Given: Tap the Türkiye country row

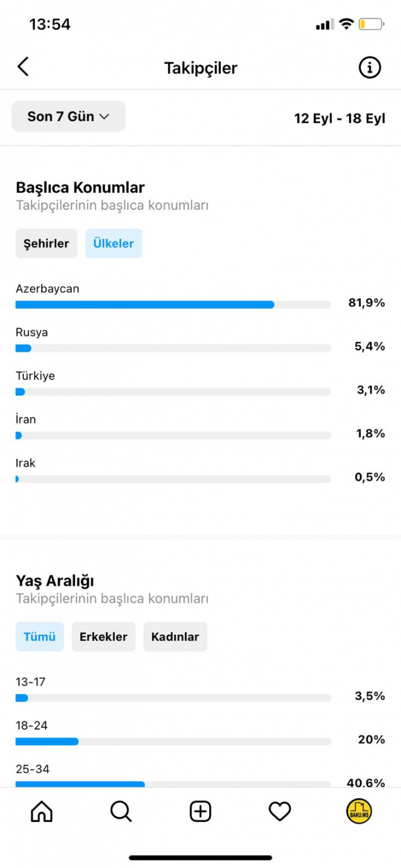Looking at the screenshot, I should pos(200,383).
